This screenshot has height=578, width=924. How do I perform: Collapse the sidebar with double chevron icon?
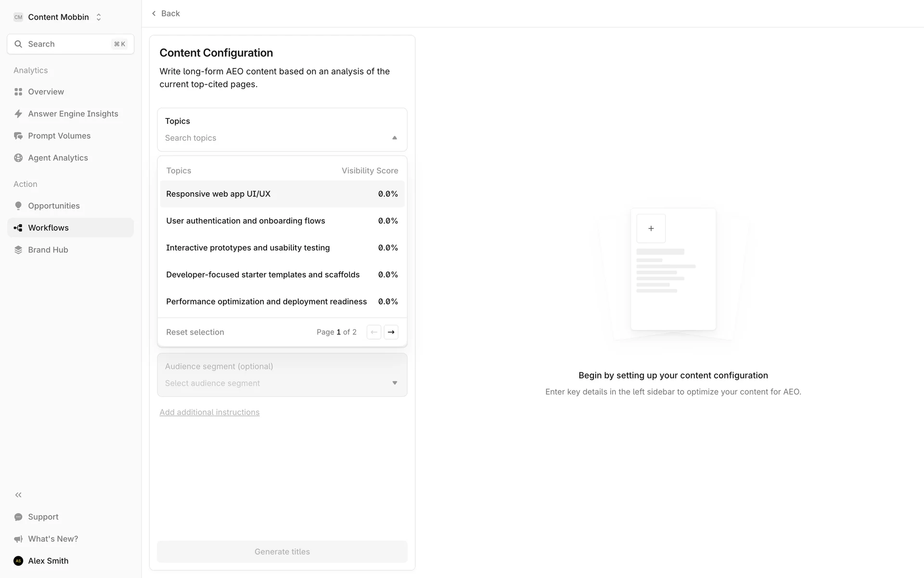(18, 495)
